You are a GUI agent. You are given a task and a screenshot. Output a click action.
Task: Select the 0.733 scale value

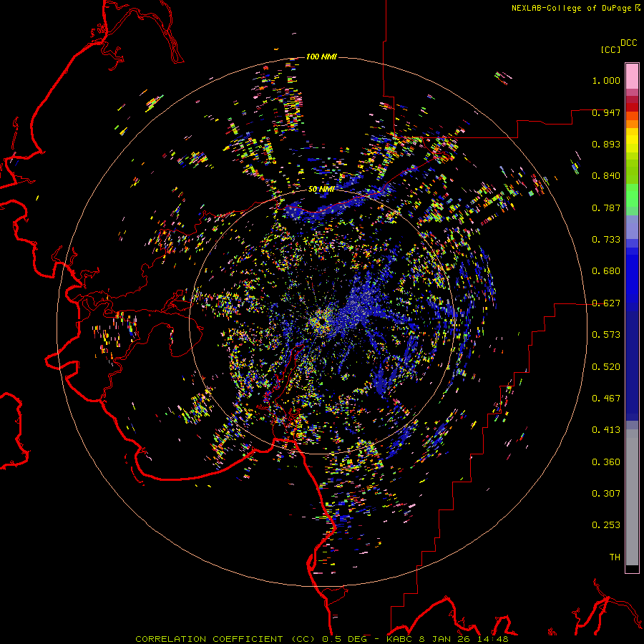coord(606,240)
